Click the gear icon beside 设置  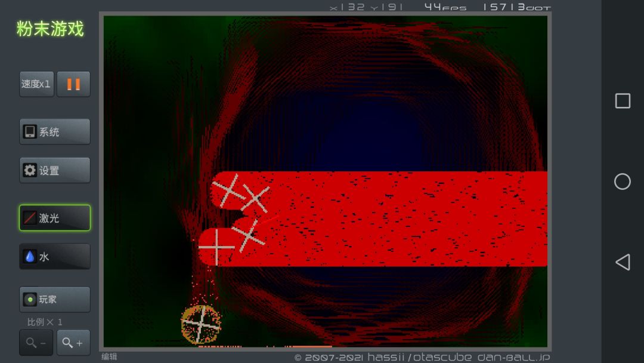(30, 170)
